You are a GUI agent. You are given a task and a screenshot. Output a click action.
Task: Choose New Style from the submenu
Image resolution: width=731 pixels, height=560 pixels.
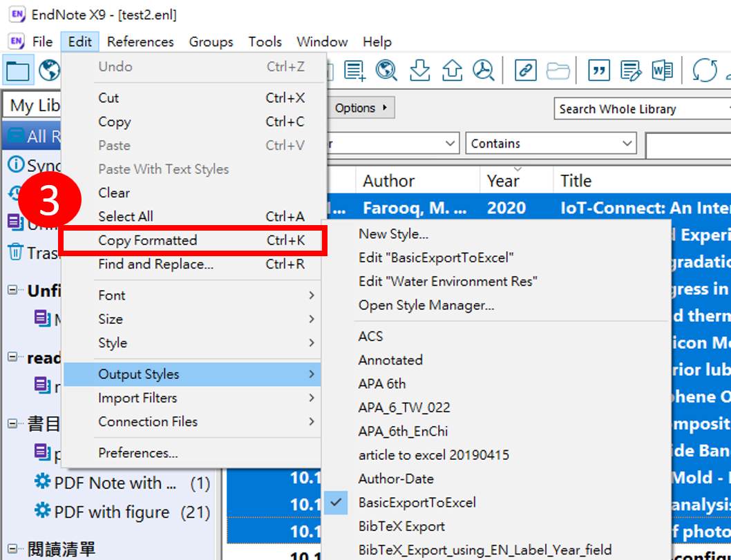click(497, 234)
